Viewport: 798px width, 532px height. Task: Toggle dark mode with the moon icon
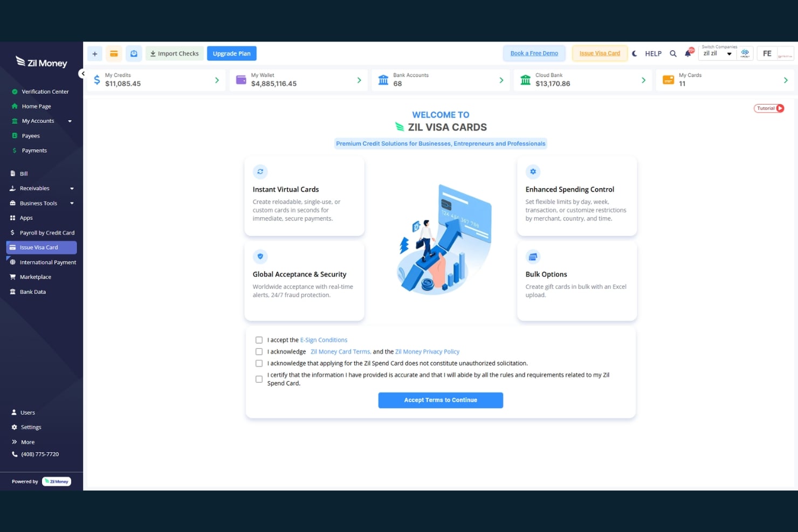(x=635, y=53)
